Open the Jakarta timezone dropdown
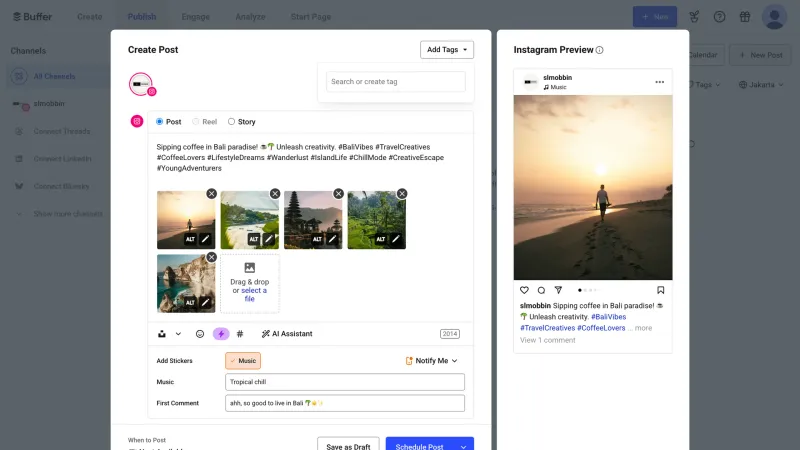This screenshot has width=800, height=450. point(761,85)
